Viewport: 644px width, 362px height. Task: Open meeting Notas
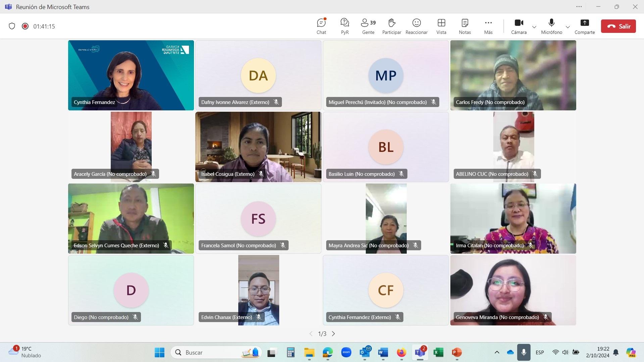tap(465, 26)
